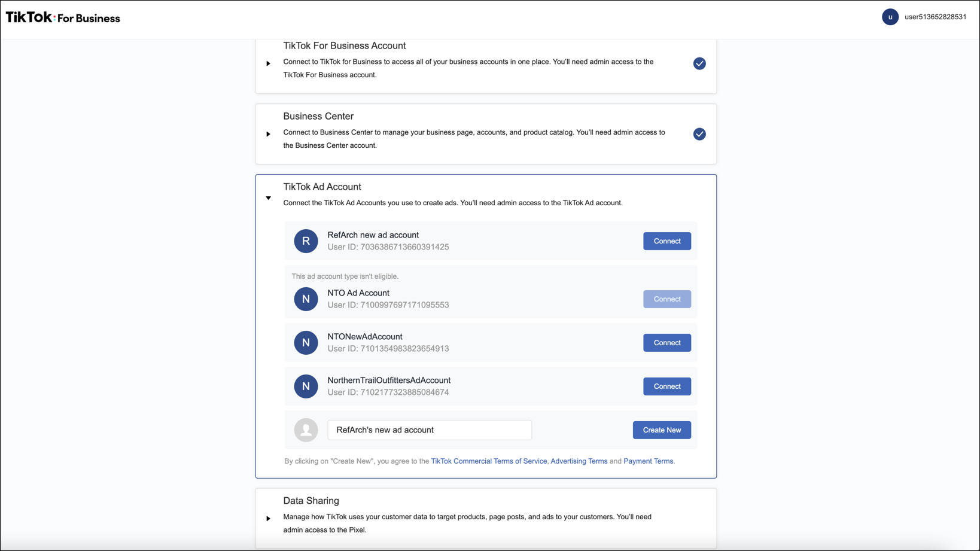Click the checkmark on the Business Center section

pyautogui.click(x=699, y=134)
